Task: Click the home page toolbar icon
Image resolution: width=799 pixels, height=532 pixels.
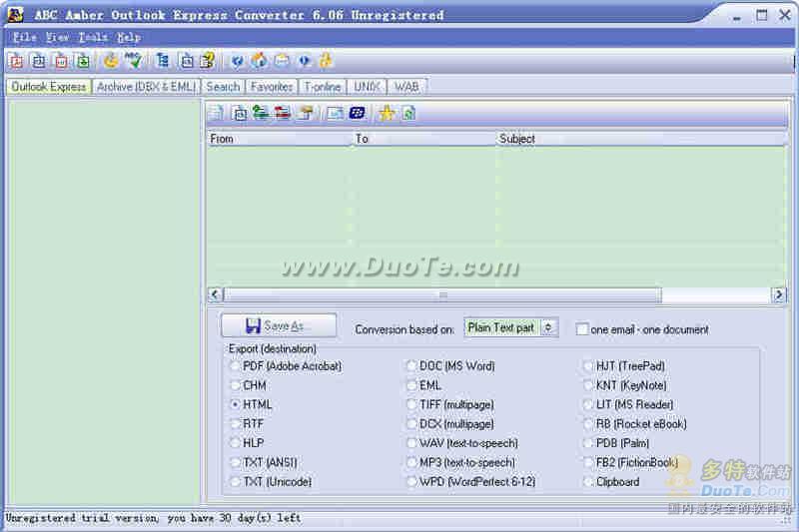Action: pyautogui.click(x=260, y=61)
